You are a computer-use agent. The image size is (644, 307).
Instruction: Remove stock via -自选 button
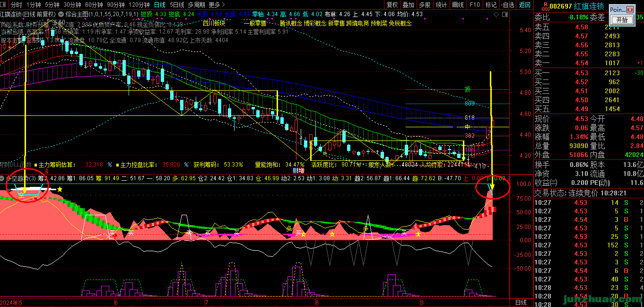click(507, 5)
